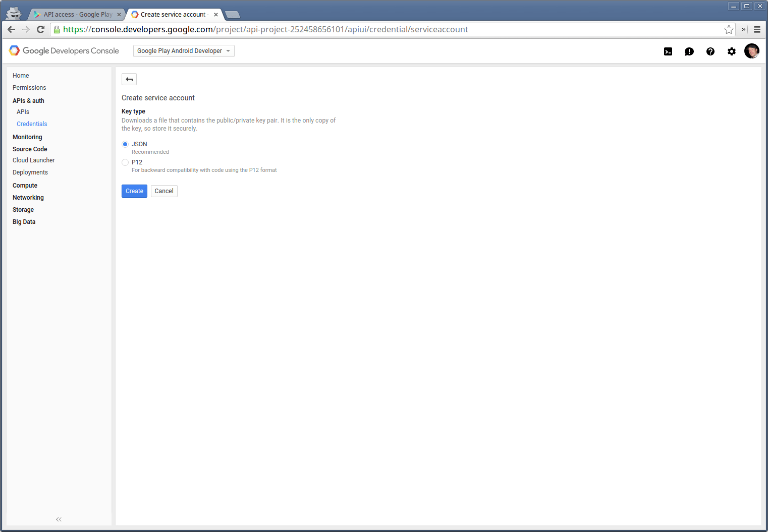Select the JSON key type radio button
Screen dimensions: 768x532
tap(125, 144)
